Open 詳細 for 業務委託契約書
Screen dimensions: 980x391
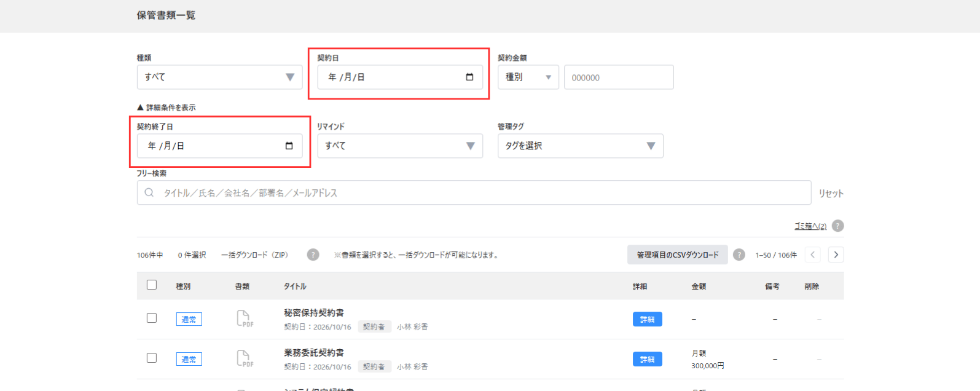648,359
